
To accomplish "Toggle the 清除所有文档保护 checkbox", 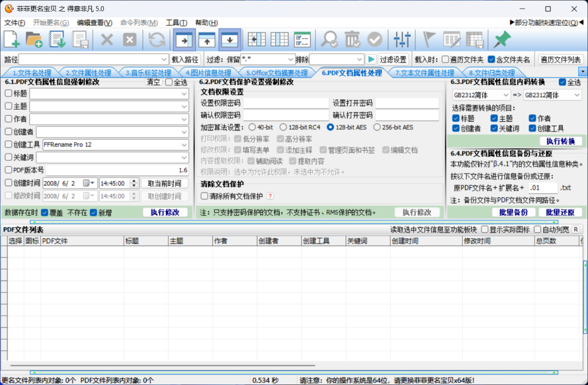I will coord(204,196).
